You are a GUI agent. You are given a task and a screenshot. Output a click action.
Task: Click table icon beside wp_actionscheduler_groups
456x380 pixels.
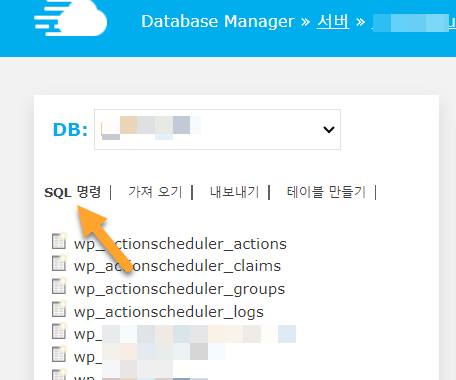[59, 286]
